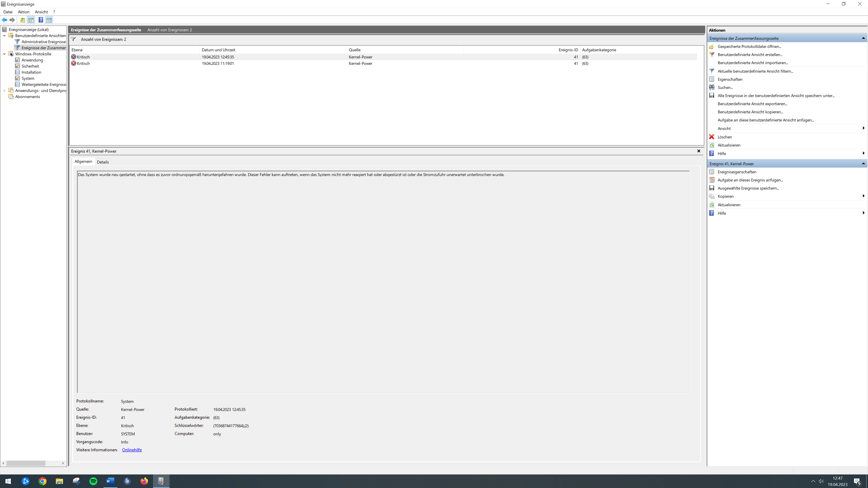Collapse the Windows-Protokolle tree node
This screenshot has height=488, width=868.
(4, 54)
